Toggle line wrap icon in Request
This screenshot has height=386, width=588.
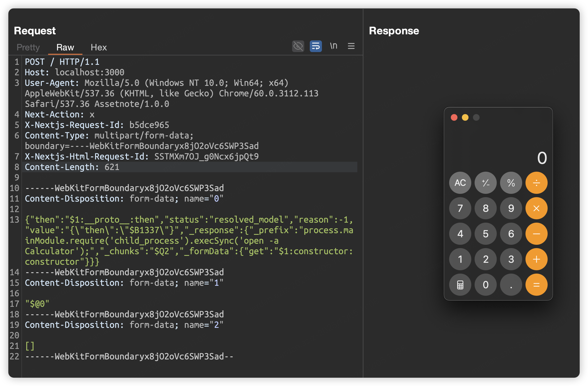(x=316, y=46)
